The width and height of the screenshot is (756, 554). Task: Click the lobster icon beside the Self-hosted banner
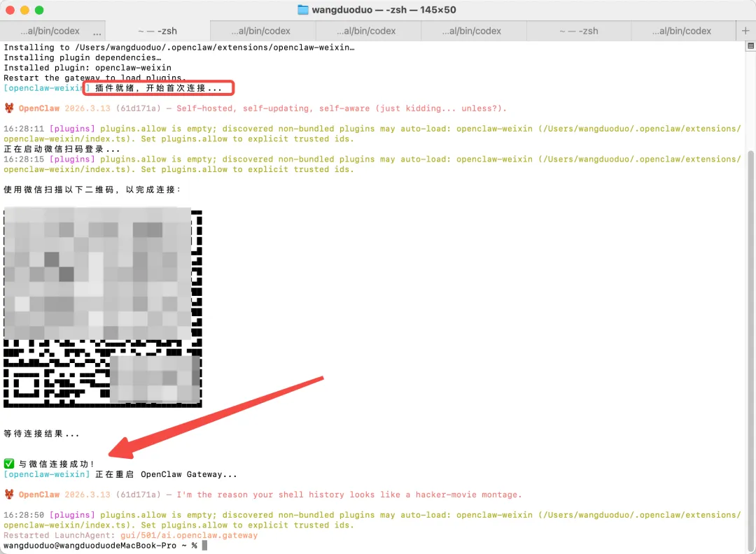click(x=8, y=108)
